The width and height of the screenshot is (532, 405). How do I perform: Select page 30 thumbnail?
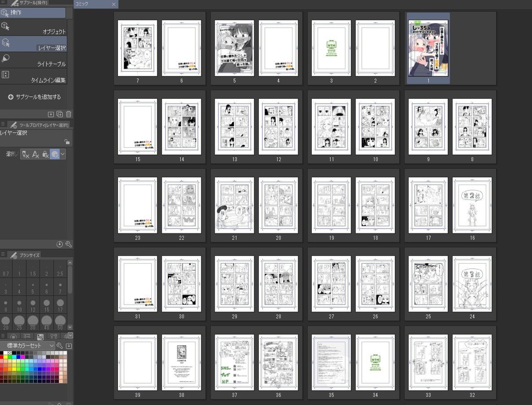point(181,284)
